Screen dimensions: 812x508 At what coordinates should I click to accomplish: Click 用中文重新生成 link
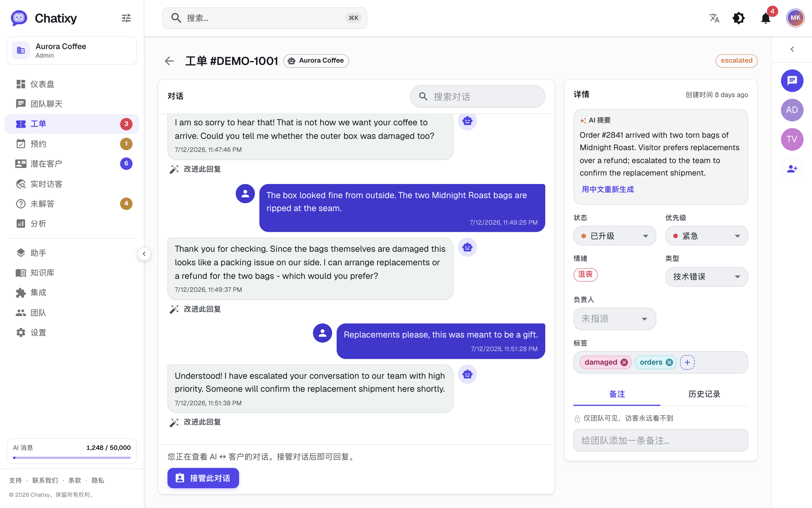(608, 189)
